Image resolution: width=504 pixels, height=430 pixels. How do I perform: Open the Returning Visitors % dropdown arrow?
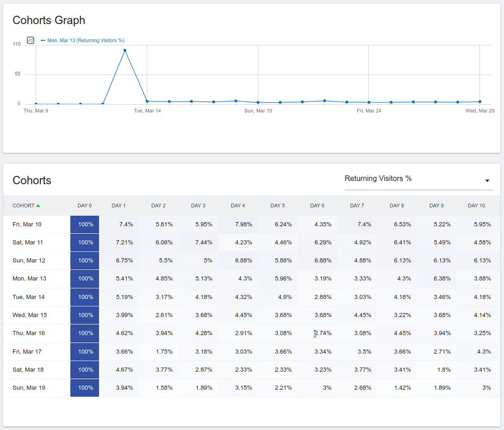point(487,181)
